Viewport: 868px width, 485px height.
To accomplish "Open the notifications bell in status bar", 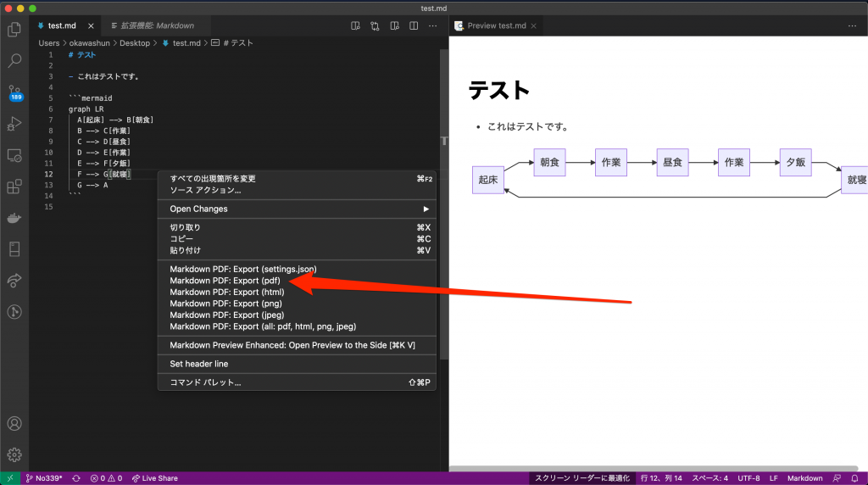I will (x=854, y=478).
